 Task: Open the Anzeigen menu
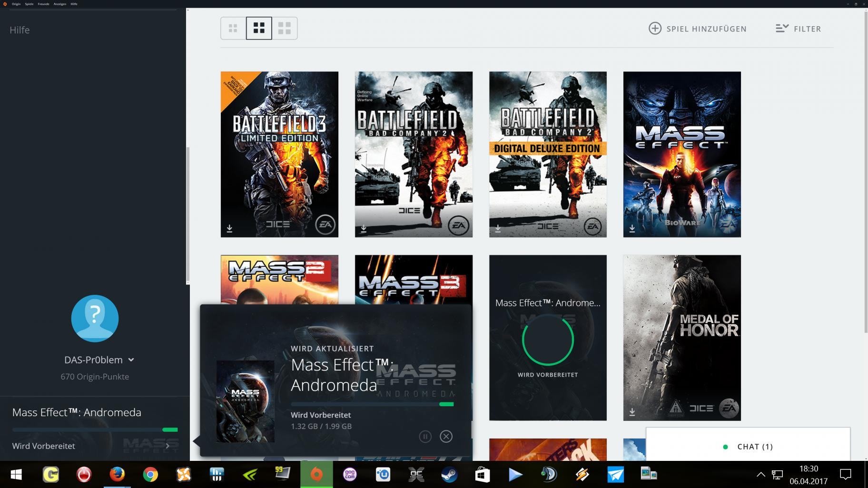60,4
